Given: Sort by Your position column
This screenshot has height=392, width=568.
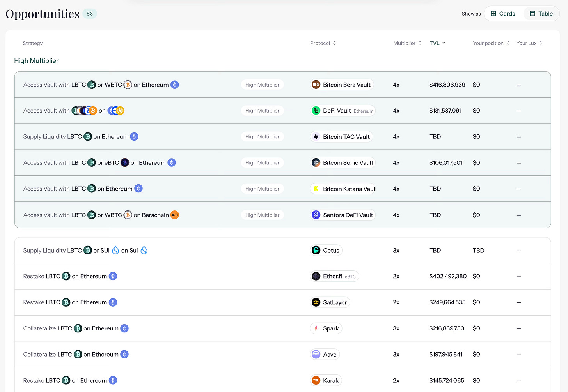Looking at the screenshot, I should (x=491, y=43).
